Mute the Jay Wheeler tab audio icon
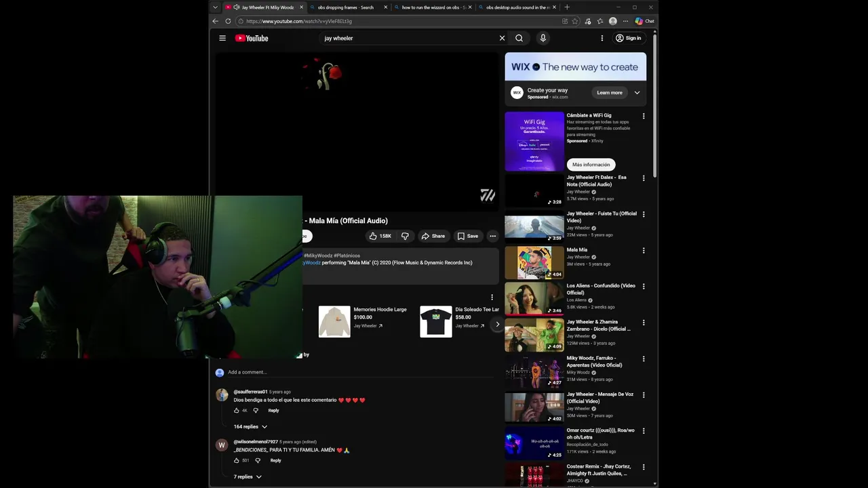Screen dimensions: 868x488 tap(237, 7)
